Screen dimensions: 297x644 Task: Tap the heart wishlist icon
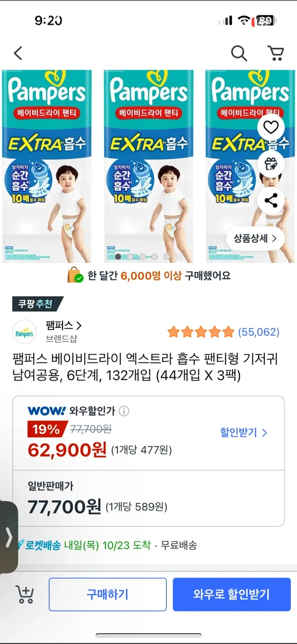pyautogui.click(x=271, y=128)
